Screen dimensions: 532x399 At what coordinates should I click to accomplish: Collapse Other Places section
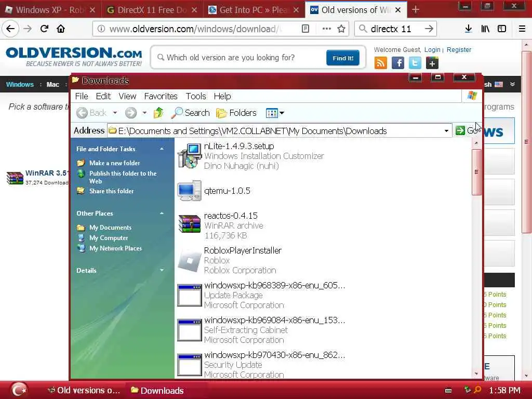point(162,214)
